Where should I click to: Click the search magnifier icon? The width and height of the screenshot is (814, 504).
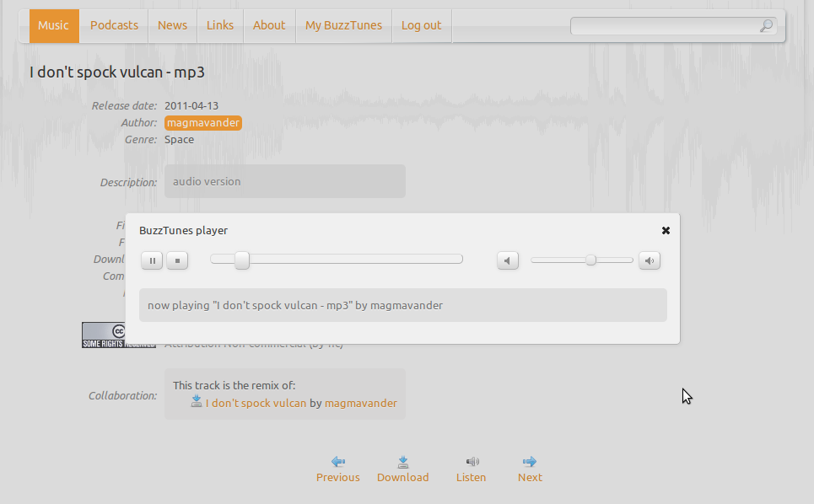pyautogui.click(x=766, y=25)
